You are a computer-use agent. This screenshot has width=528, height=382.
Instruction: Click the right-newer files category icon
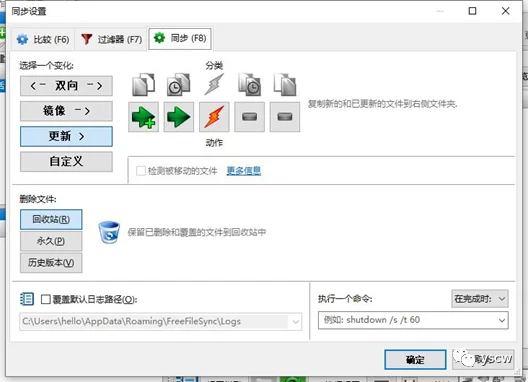pos(250,84)
